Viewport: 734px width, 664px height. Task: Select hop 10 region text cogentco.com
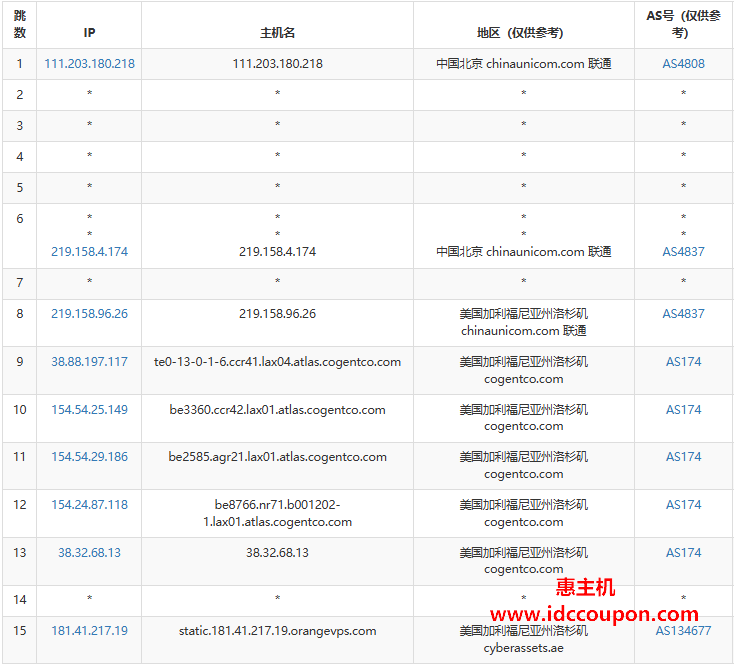tap(524, 426)
